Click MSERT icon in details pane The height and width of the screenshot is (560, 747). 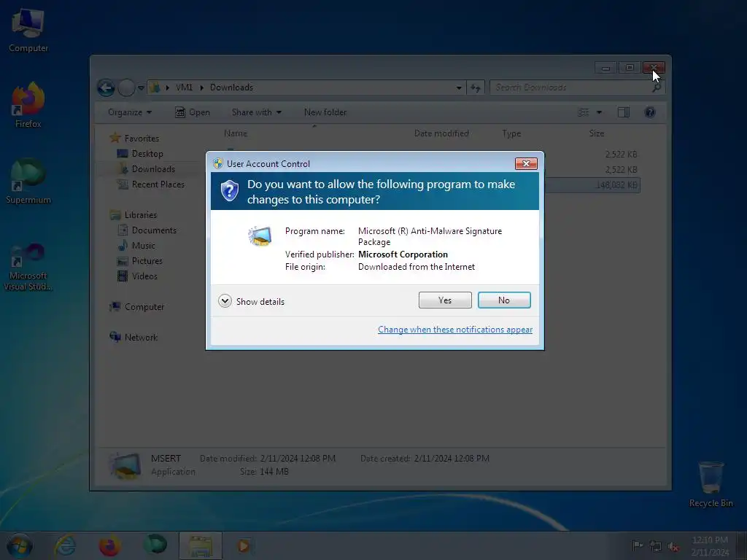(125, 464)
